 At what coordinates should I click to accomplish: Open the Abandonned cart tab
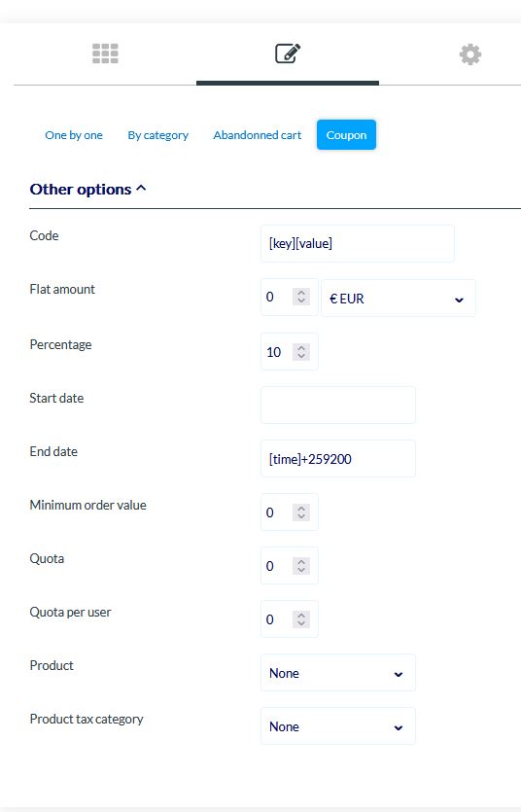tap(258, 135)
